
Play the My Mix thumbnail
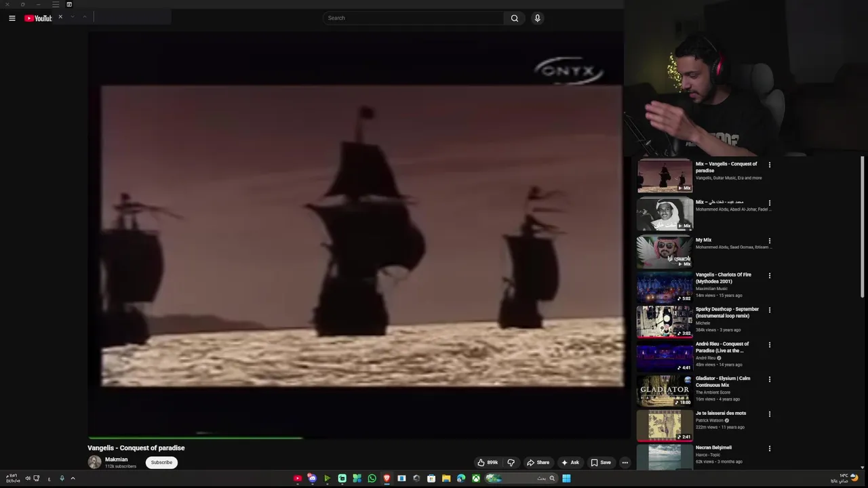point(665,252)
